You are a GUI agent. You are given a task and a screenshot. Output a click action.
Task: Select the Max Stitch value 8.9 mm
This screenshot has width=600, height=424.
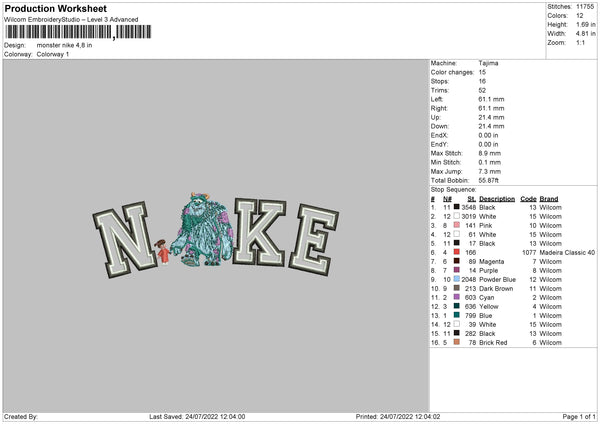tap(490, 153)
